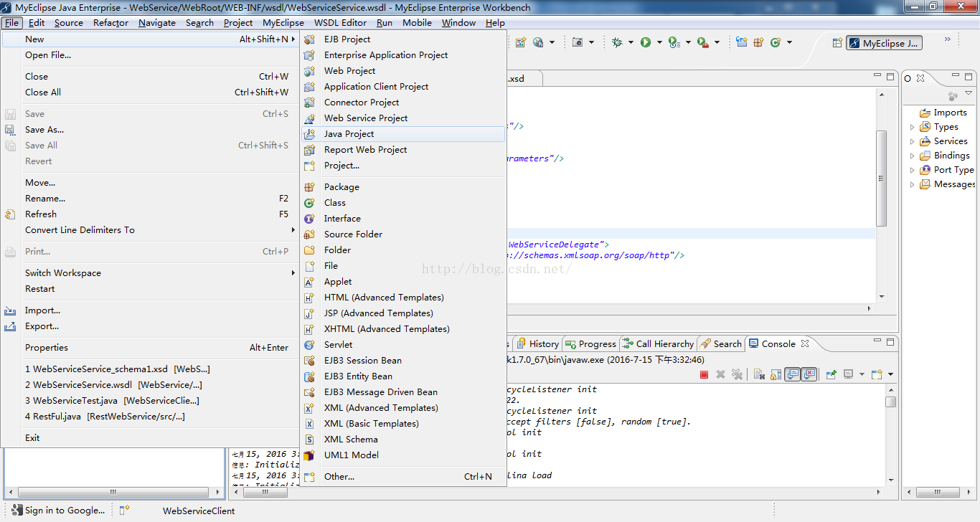Viewport: 980px width, 522px height.
Task: Click the show more perspectives chevron
Action: pyautogui.click(x=947, y=39)
